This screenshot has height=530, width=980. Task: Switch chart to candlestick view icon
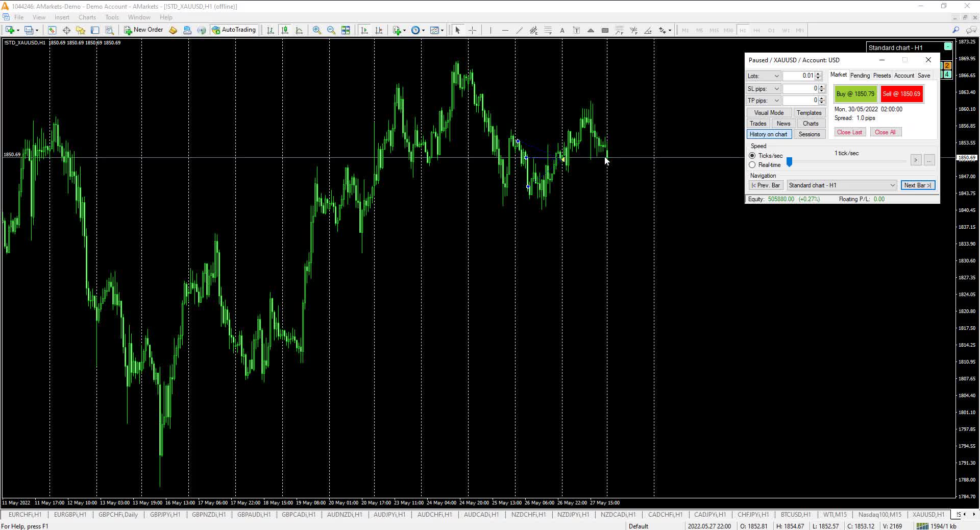pos(285,30)
